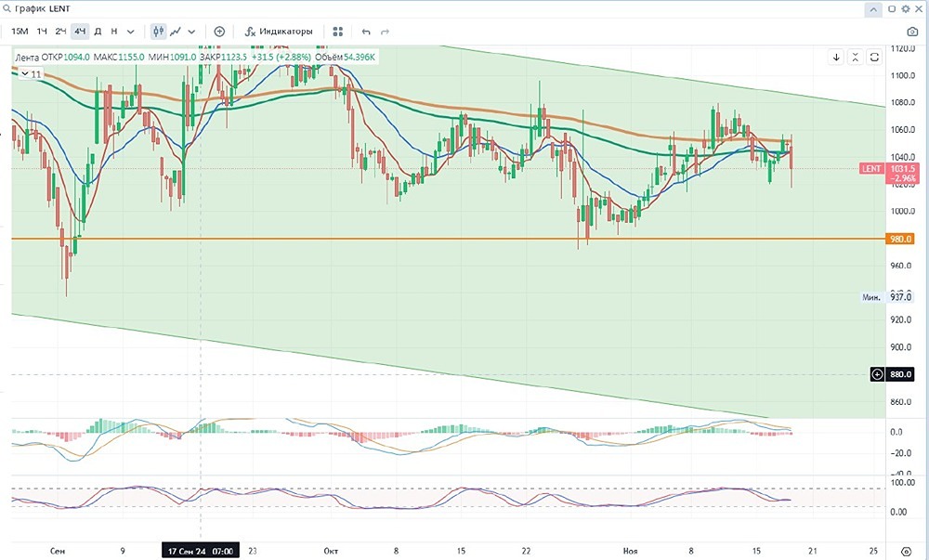This screenshot has width=929, height=560.
Task: Click the candlestick chart type icon
Action: coord(158,32)
